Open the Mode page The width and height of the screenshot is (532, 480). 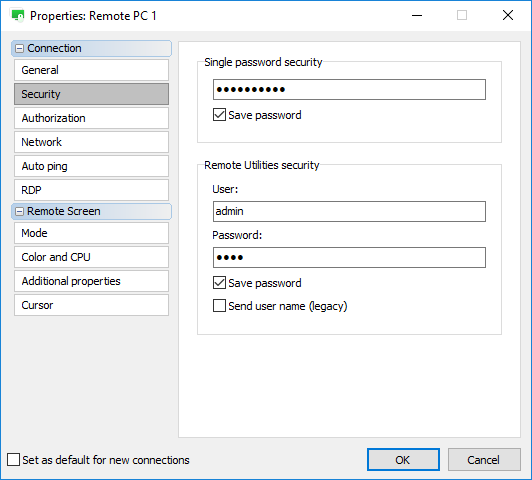(x=91, y=233)
